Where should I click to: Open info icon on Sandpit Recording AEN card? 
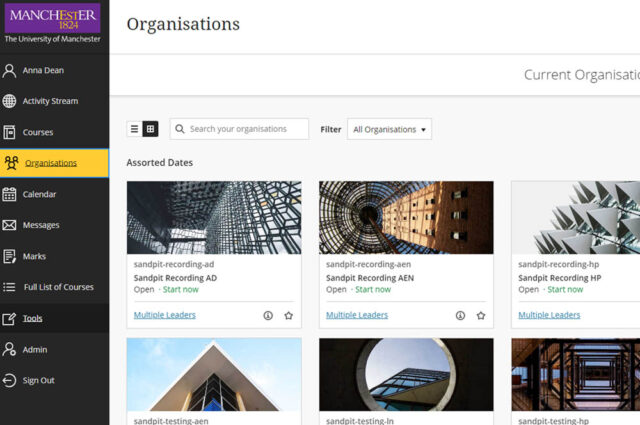[x=460, y=316]
